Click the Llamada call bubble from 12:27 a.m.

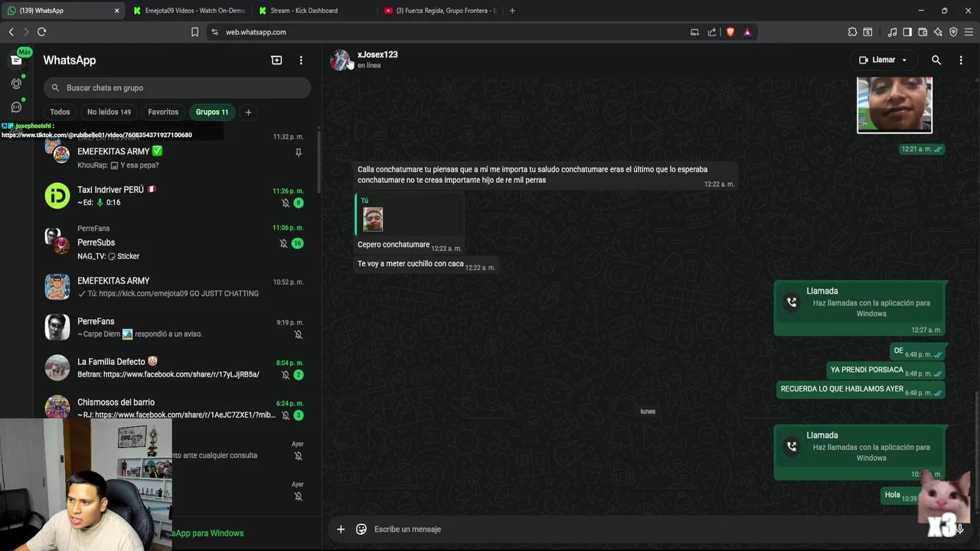point(861,308)
